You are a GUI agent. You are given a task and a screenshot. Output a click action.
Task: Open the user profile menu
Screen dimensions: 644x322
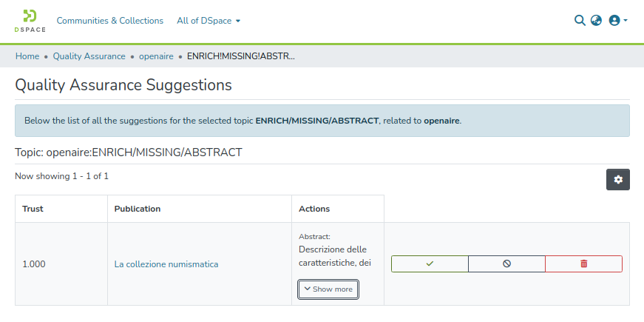(617, 21)
